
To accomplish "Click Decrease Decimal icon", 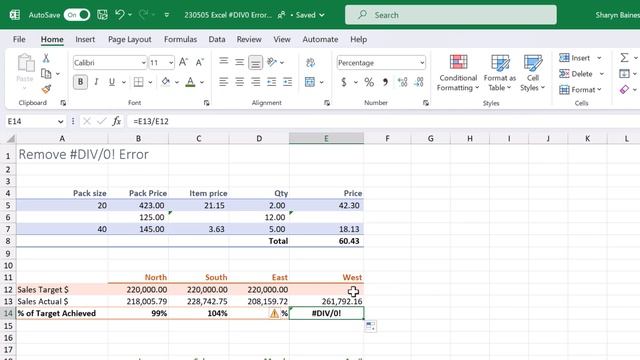I will click(419, 82).
